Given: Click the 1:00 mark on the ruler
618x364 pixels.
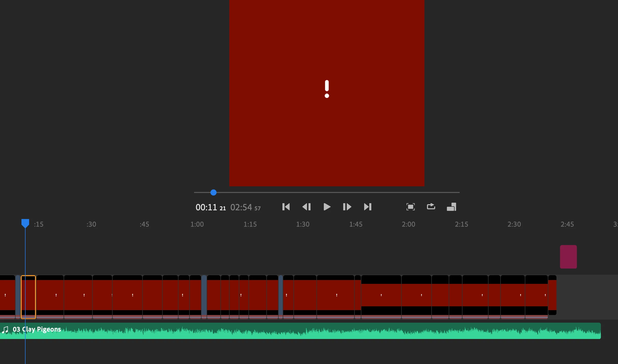Looking at the screenshot, I should (197, 224).
